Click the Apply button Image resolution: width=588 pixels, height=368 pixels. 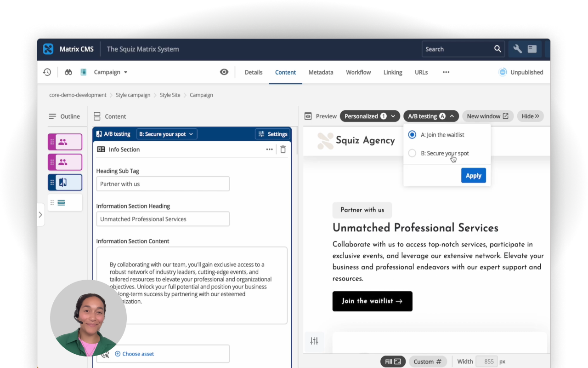point(473,176)
